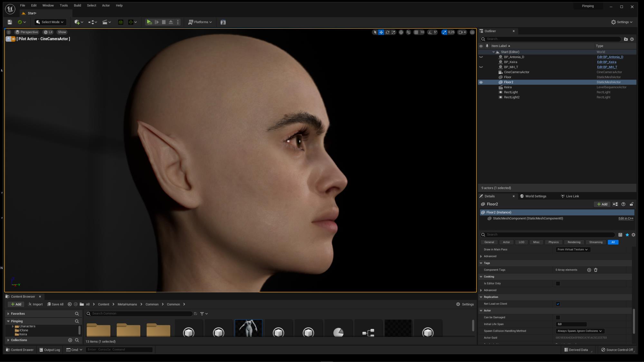This screenshot has height=362, width=644.
Task: Enable Is Editor Only checkbox
Action: (x=558, y=283)
